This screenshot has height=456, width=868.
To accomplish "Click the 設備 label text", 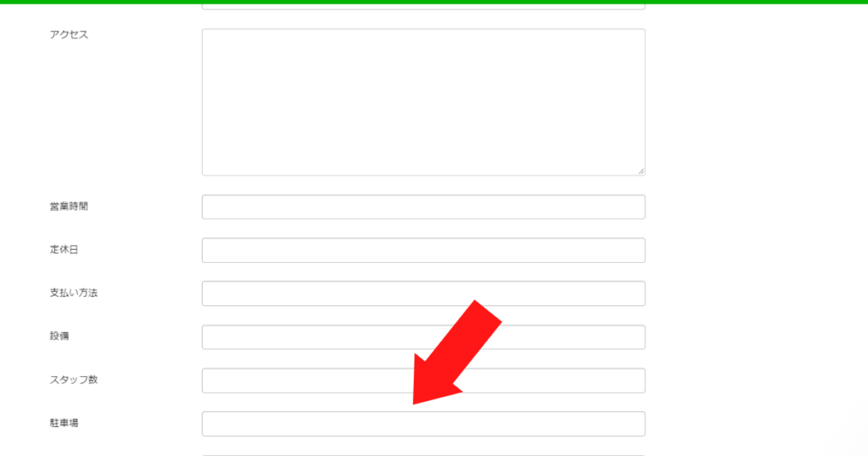I will [59, 336].
